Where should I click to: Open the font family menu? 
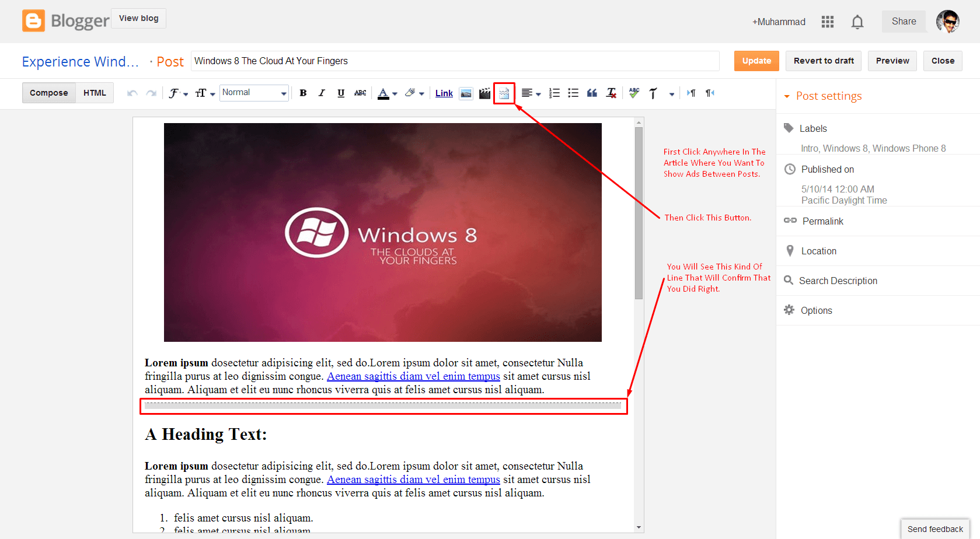tap(178, 93)
